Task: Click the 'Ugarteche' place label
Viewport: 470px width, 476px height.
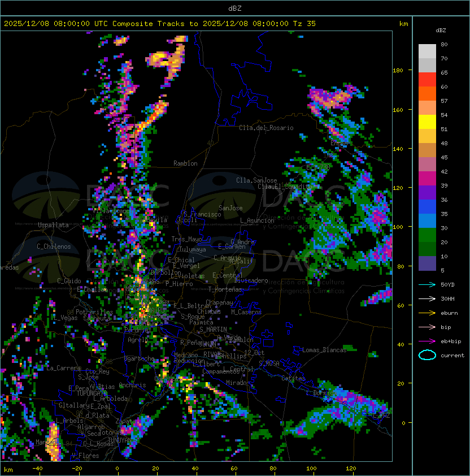Action: [x=139, y=358]
